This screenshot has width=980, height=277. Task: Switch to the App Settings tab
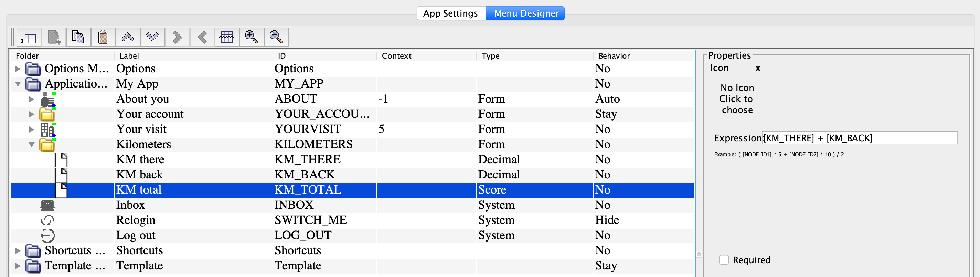[450, 13]
